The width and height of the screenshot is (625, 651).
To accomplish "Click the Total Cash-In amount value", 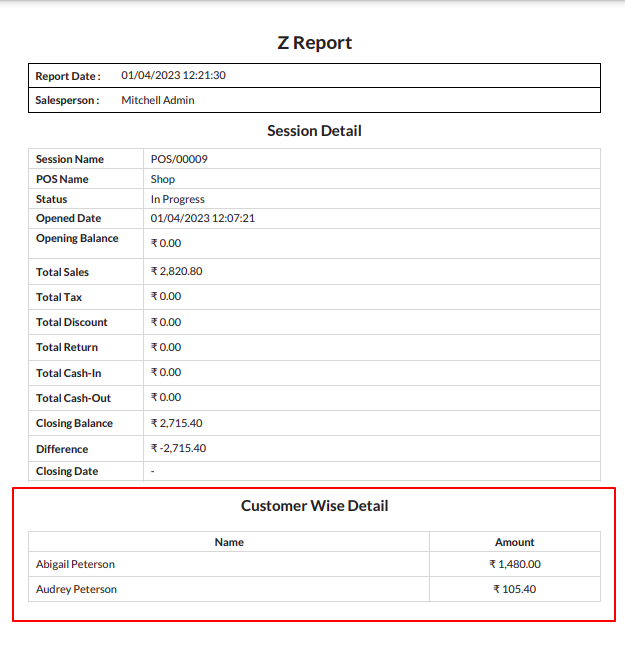I will (x=166, y=372).
